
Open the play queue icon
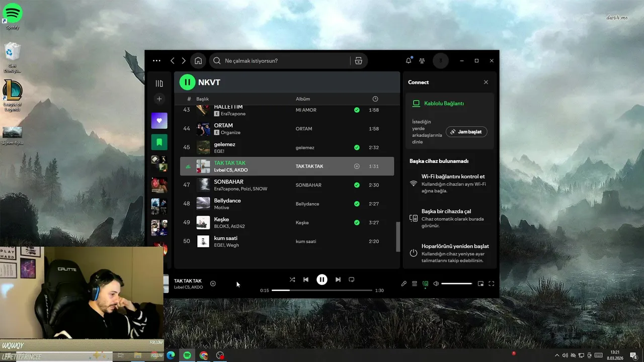[x=415, y=284]
